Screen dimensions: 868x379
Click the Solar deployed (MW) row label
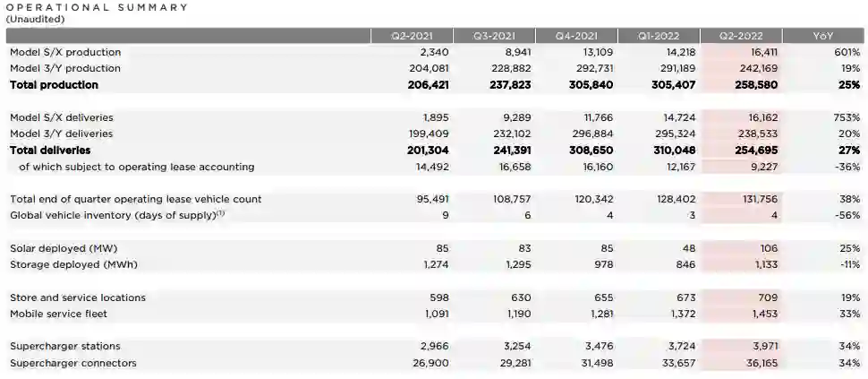(x=64, y=248)
